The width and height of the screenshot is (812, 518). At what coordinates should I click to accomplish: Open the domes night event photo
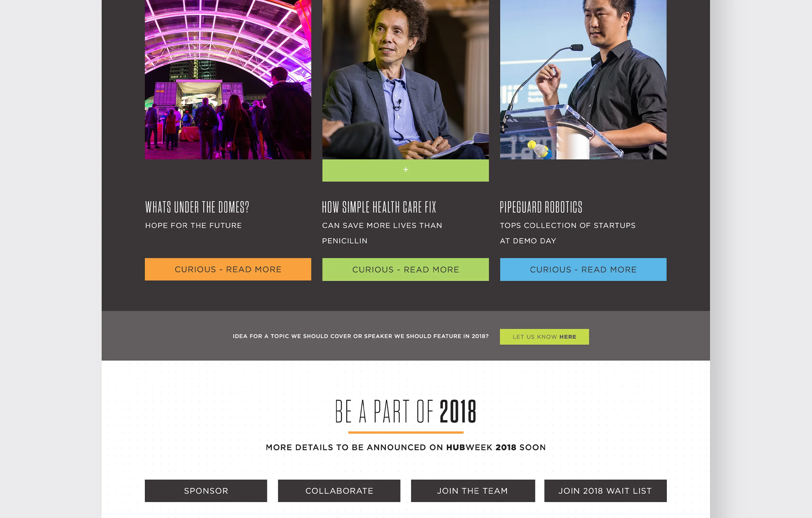228,79
